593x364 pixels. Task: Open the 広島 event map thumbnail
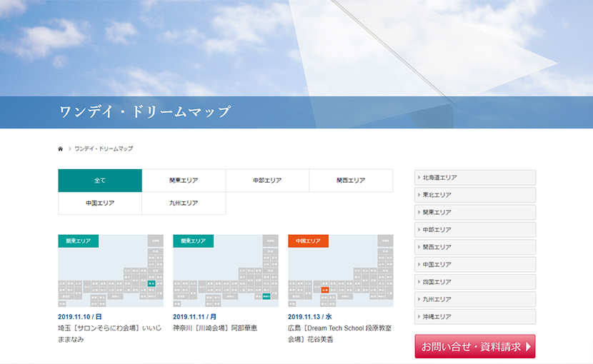341,271
